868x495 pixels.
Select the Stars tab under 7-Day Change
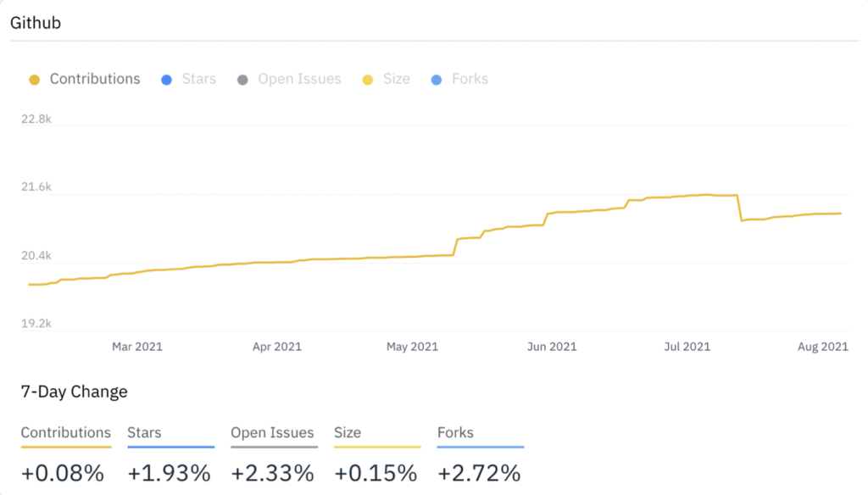(144, 432)
